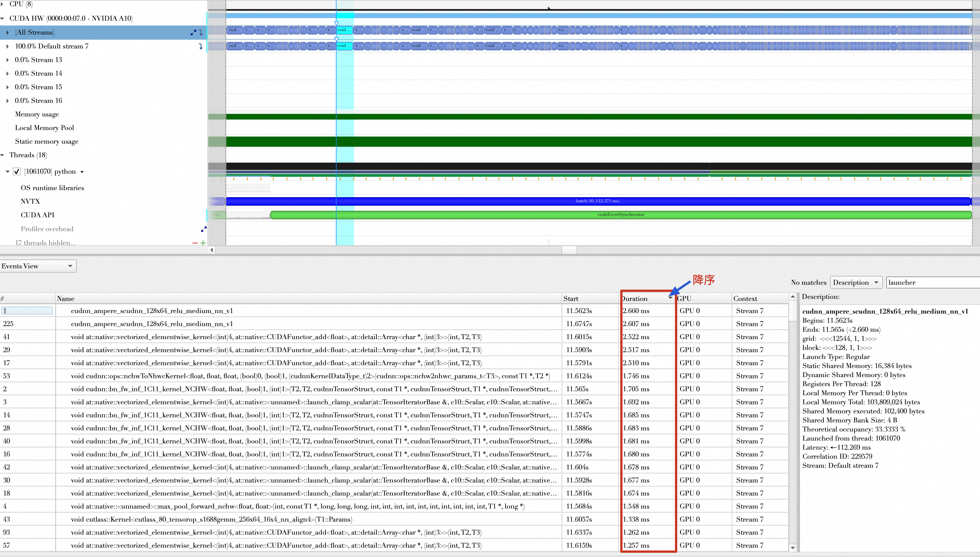Click the 11.6747s start cell

(590, 324)
